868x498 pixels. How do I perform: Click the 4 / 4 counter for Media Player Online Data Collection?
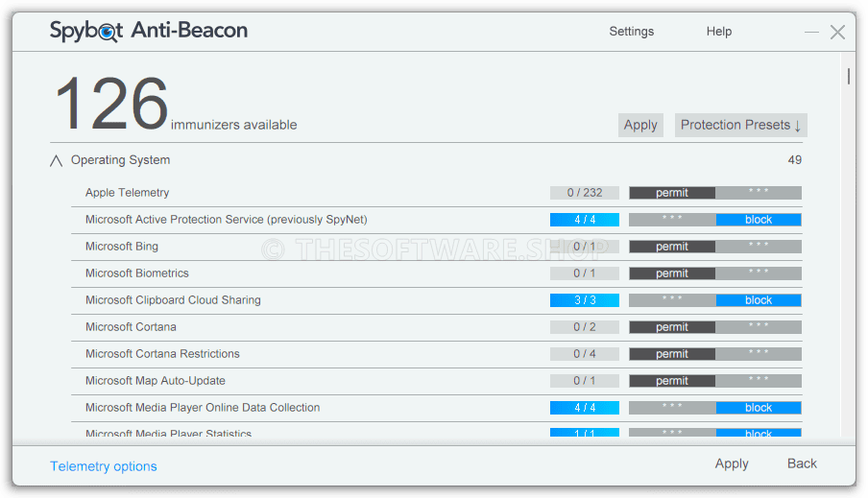coord(585,408)
